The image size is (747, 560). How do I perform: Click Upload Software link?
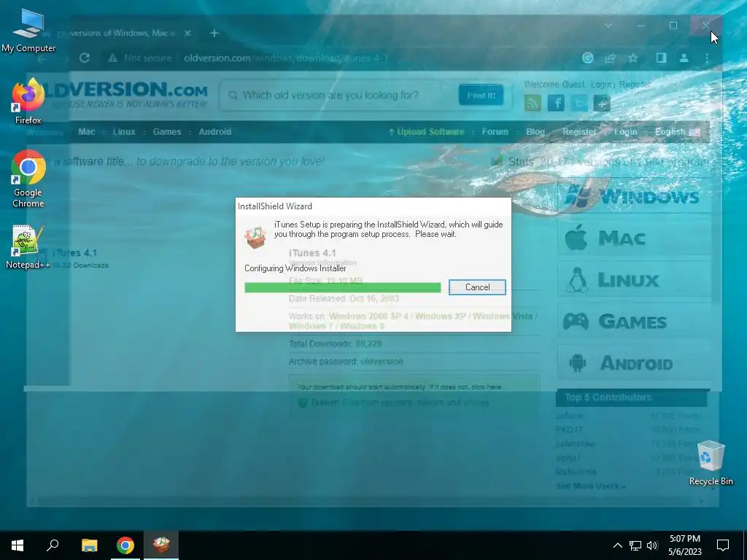[x=426, y=132]
